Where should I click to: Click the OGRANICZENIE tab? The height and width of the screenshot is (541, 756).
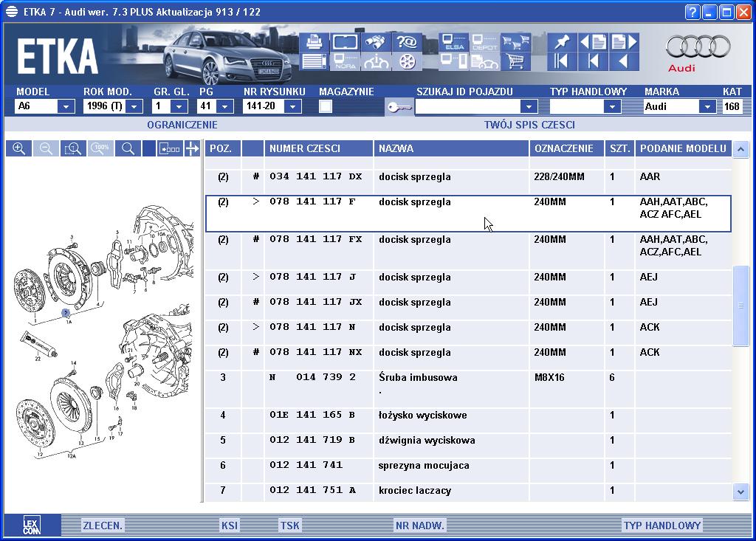coord(182,125)
